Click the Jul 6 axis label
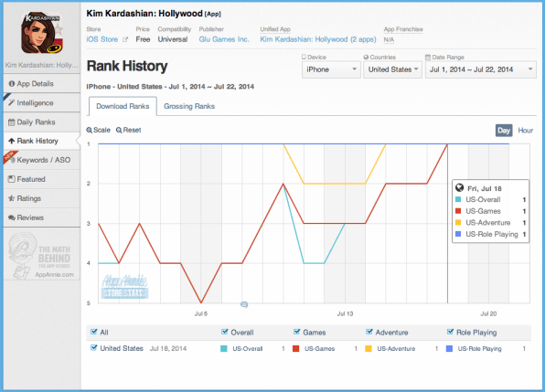 coord(201,314)
